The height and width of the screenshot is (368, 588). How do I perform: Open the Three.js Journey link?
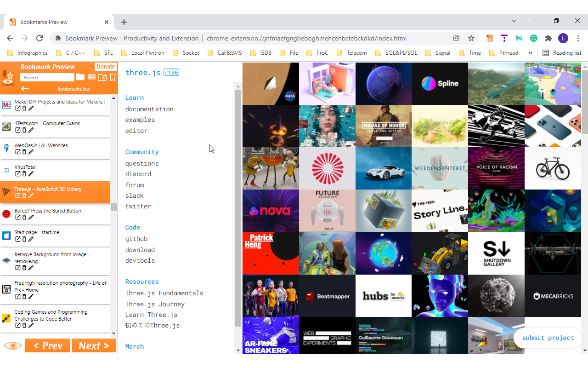tap(155, 304)
